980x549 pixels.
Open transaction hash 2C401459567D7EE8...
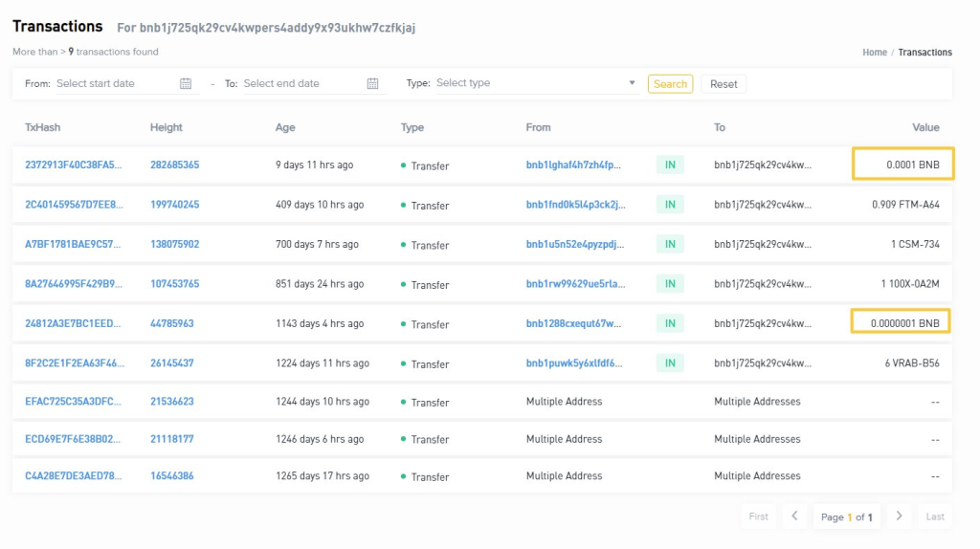(74, 205)
